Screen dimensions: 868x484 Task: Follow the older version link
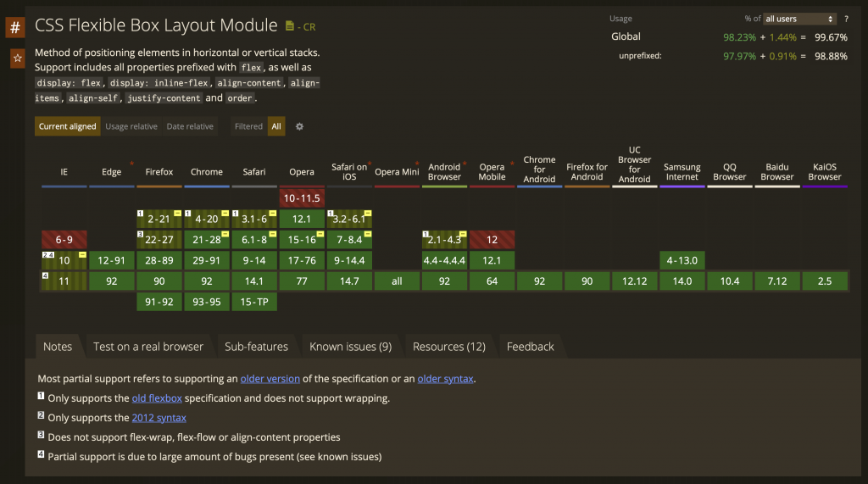270,379
